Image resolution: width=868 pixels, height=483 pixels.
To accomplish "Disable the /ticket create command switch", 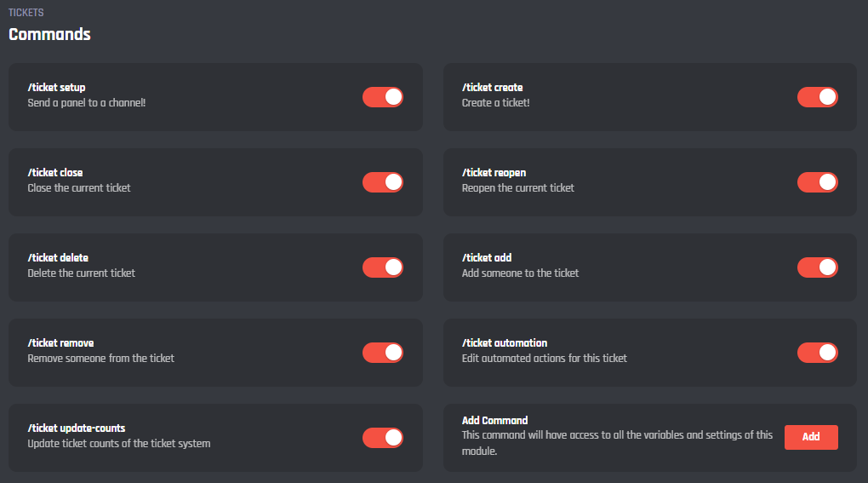I will pyautogui.click(x=817, y=97).
